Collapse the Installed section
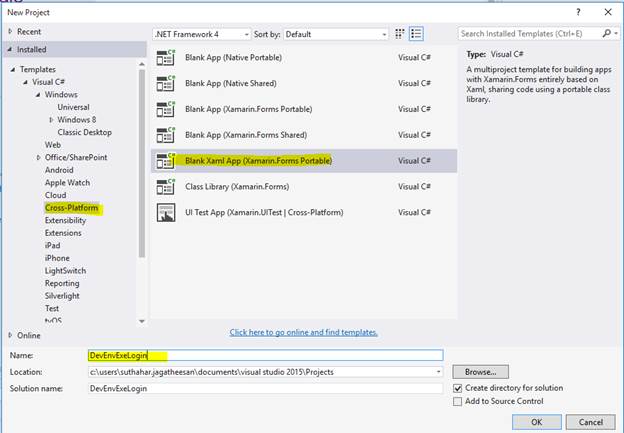This screenshot has height=433, width=624. coord(10,49)
